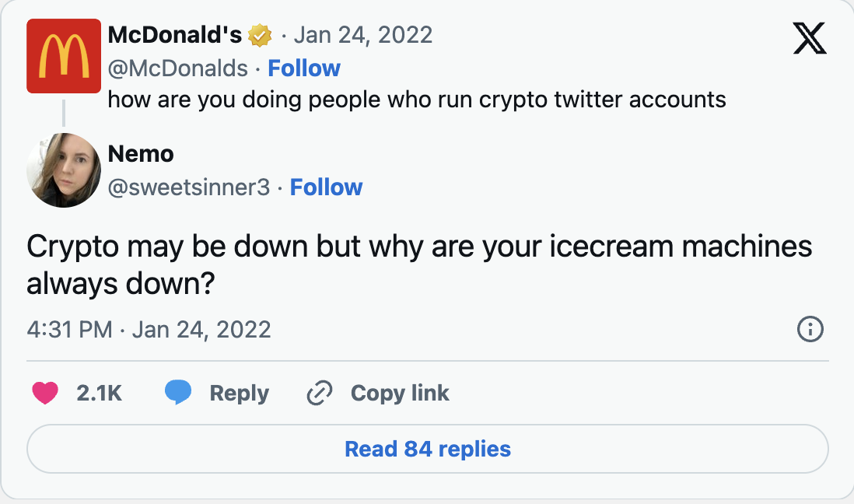This screenshot has width=854, height=504.
Task: Open the @McDonalds handle link
Action: 177,68
